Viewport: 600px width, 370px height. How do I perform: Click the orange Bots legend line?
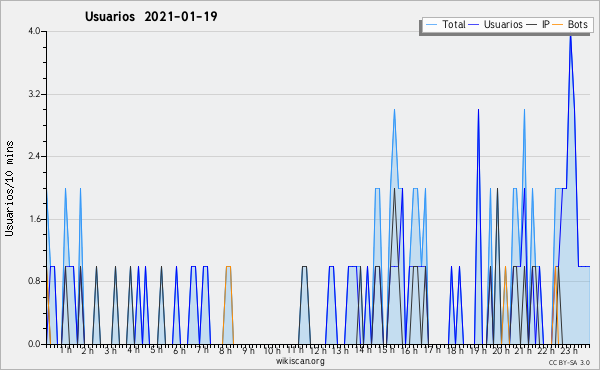[x=558, y=25]
